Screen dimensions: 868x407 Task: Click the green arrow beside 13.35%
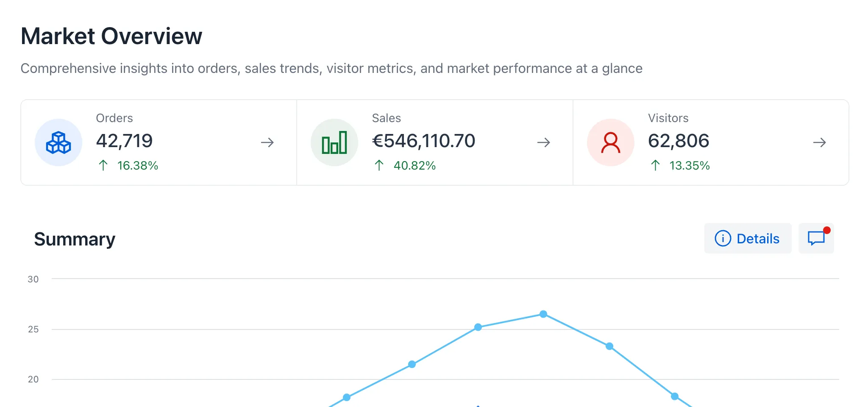(x=655, y=166)
